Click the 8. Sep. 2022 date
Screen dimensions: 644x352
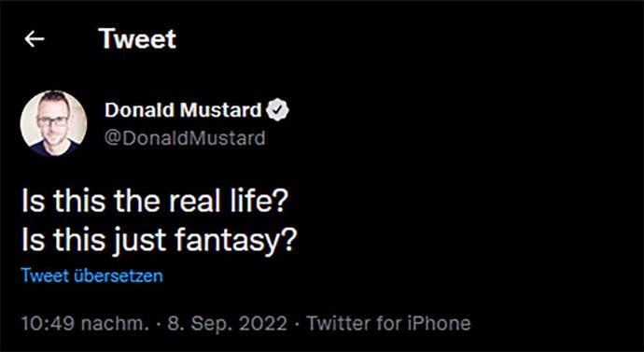[x=228, y=324]
